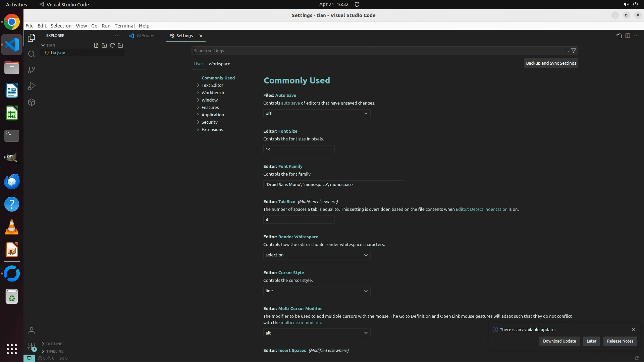Open the Run and Debug view
The height and width of the screenshot is (362, 644).
(x=32, y=86)
